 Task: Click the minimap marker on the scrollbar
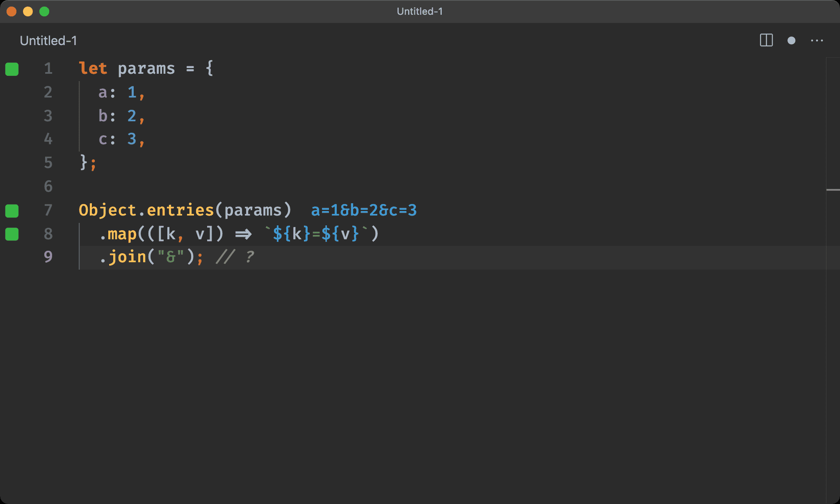833,190
